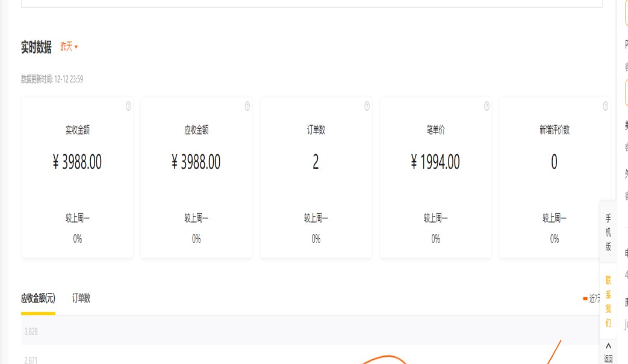Open the 昨天 date range dropdown
The width and height of the screenshot is (628, 364).
coord(69,47)
